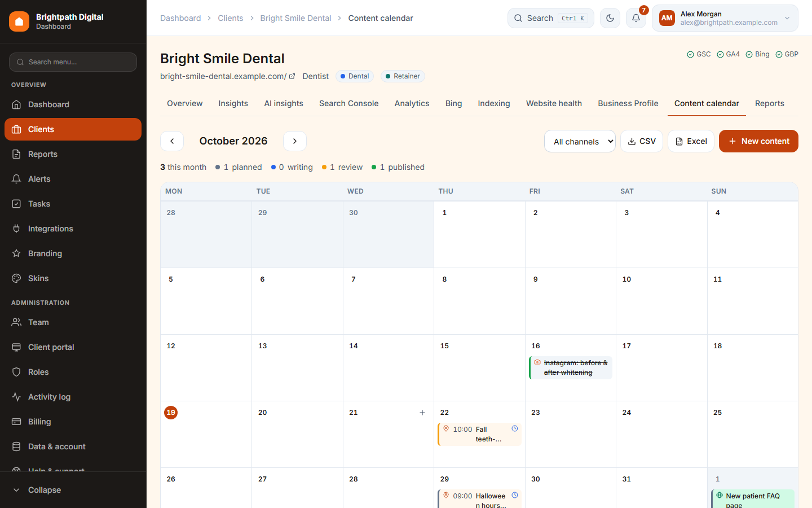Open the global Search box

[x=551, y=18]
